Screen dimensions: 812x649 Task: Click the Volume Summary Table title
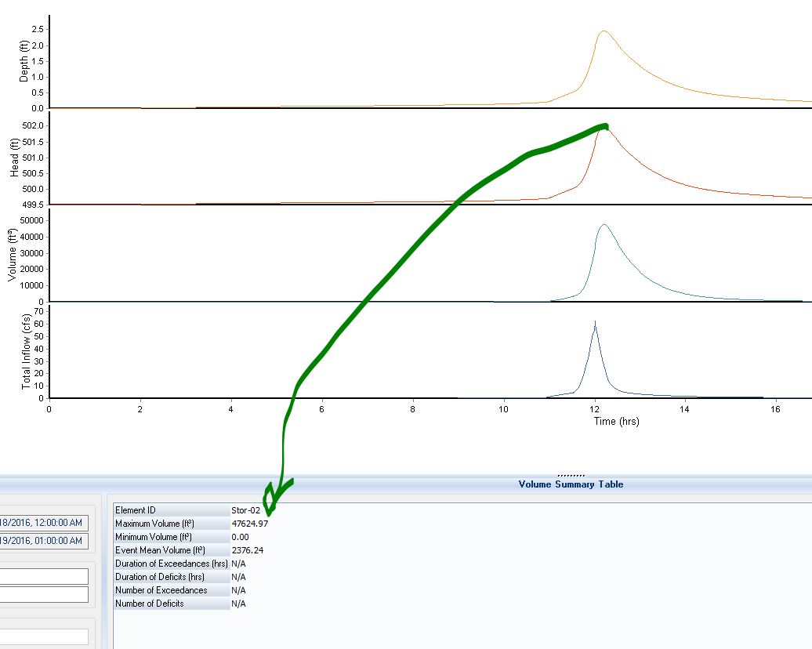[x=571, y=484]
